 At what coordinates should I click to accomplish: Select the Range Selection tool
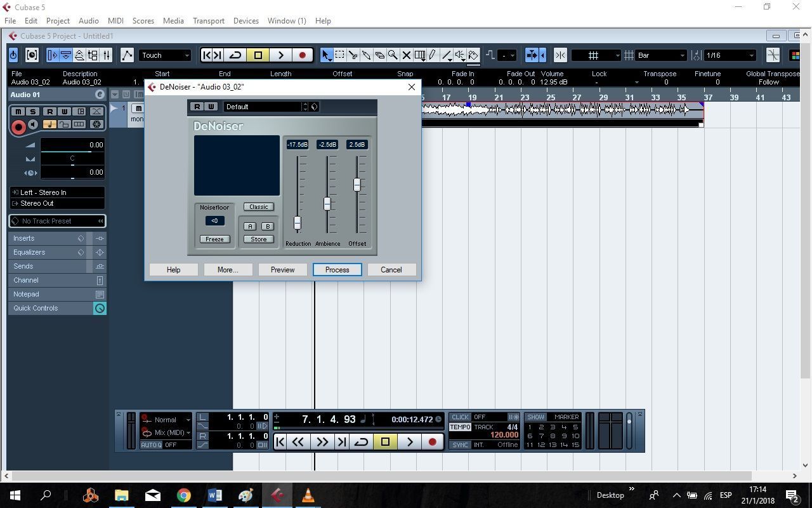pyautogui.click(x=339, y=55)
